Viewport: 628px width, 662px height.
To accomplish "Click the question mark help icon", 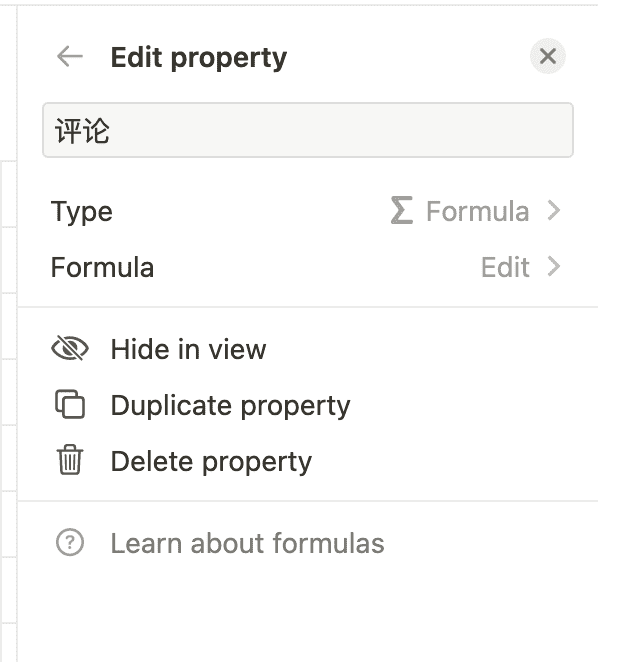I will 69,543.
